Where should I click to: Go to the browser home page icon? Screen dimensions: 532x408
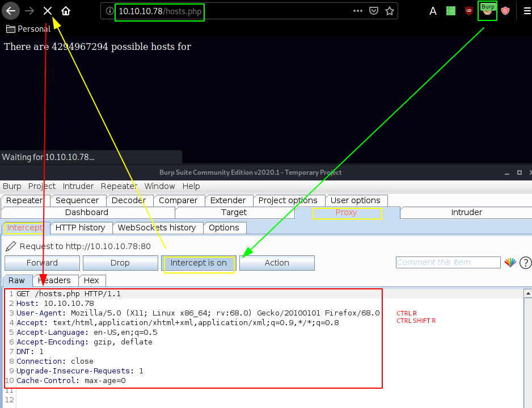click(66, 11)
